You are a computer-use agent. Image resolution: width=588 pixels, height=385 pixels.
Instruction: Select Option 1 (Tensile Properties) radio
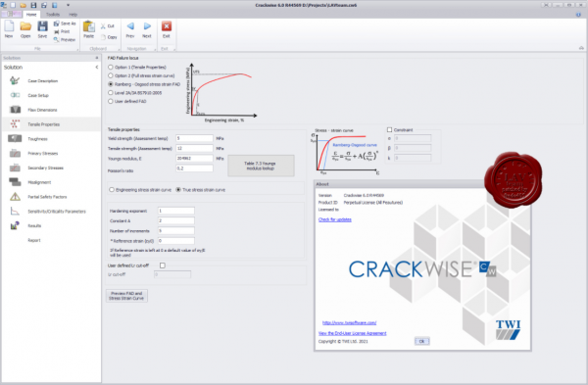click(111, 67)
